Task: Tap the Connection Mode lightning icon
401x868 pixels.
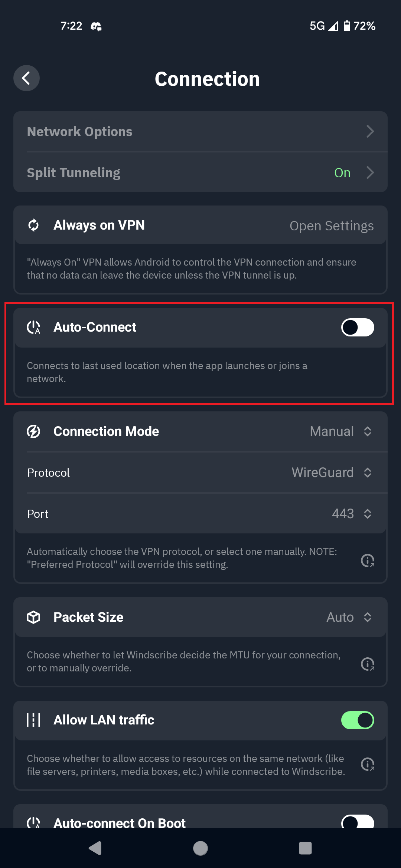Action: pos(33,431)
